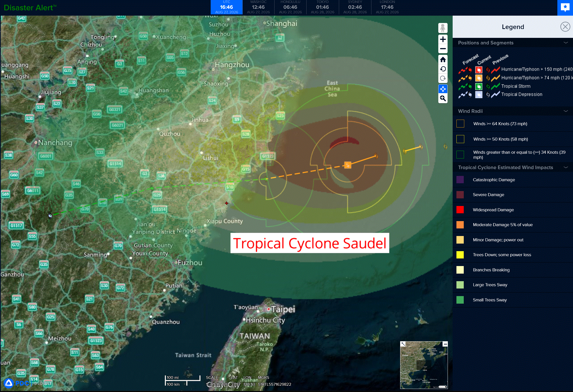573x392 pixels.
Task: Click the Moderate Damage orange swatch
Action: coord(460,225)
